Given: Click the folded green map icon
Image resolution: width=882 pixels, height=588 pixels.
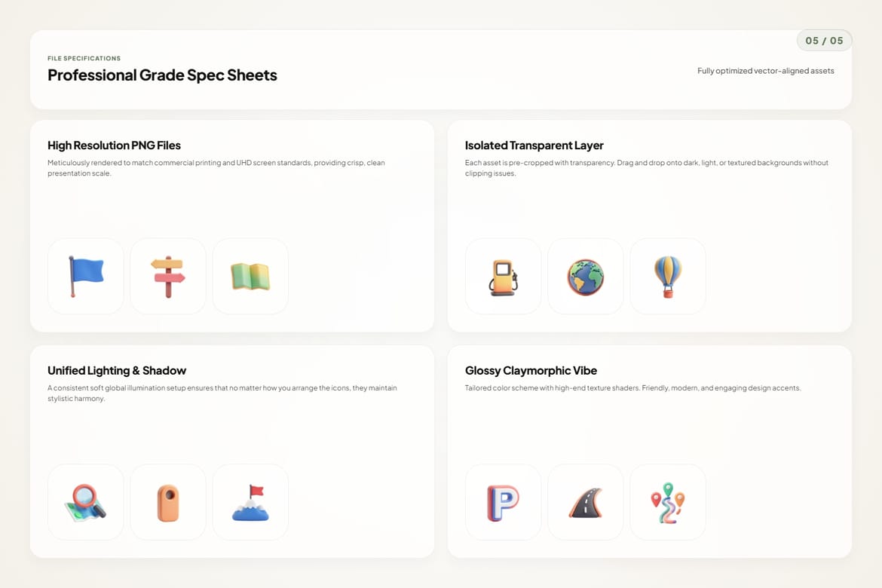Looking at the screenshot, I should coord(250,276).
